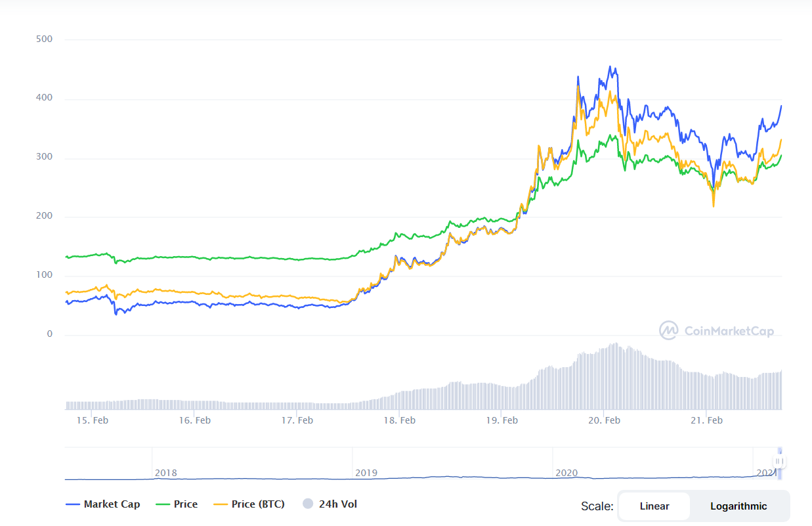Click the blue Market Cap line swatch
Image resolution: width=812 pixels, height=526 pixels.
[73, 504]
